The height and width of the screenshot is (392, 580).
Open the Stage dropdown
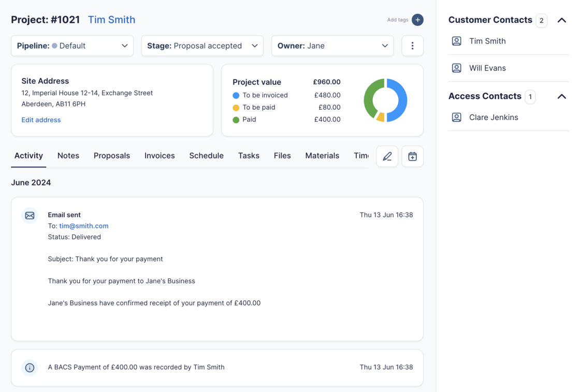pyautogui.click(x=202, y=46)
